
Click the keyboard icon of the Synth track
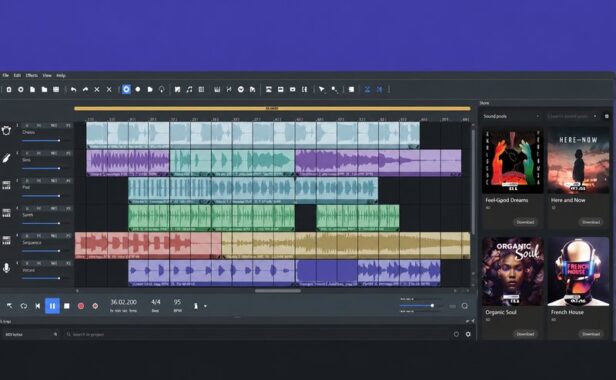(x=6, y=213)
